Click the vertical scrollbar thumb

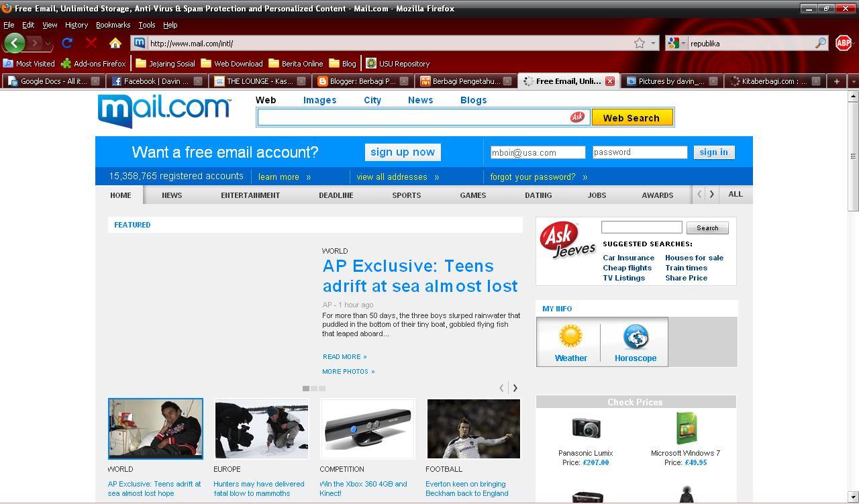pos(853,156)
